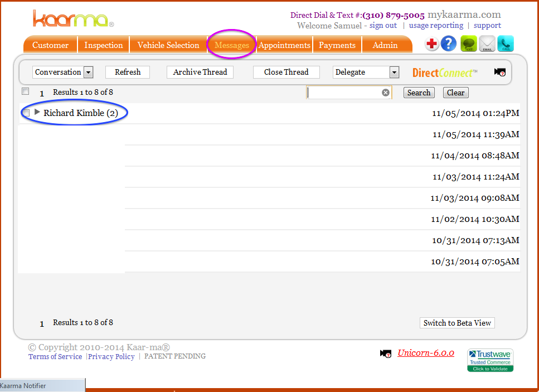Open the support link
Image resolution: width=539 pixels, height=392 pixels.
[x=487, y=26]
